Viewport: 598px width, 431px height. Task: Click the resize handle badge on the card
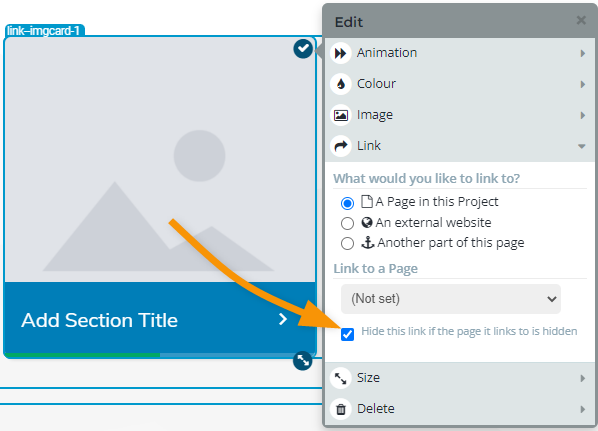tap(303, 360)
